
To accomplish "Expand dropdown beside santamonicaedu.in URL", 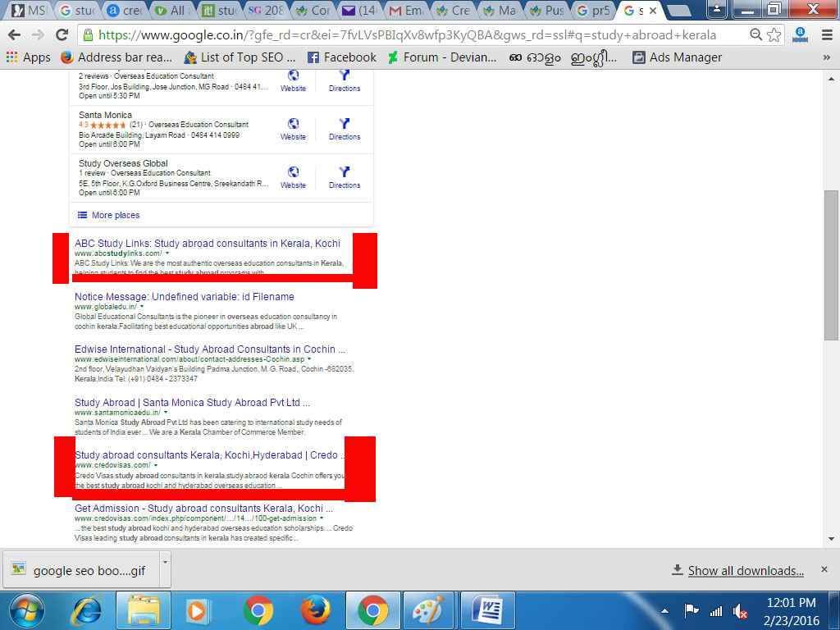I will (x=166, y=413).
